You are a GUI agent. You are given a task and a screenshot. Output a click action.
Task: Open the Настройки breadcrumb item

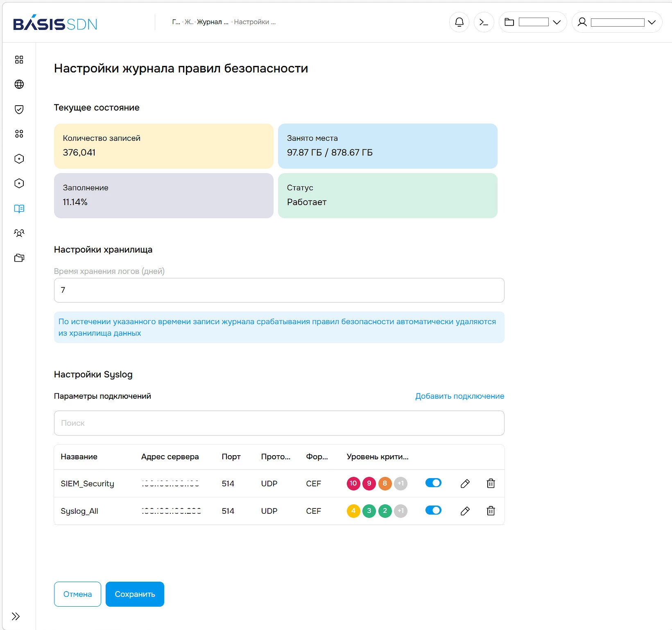click(x=255, y=22)
